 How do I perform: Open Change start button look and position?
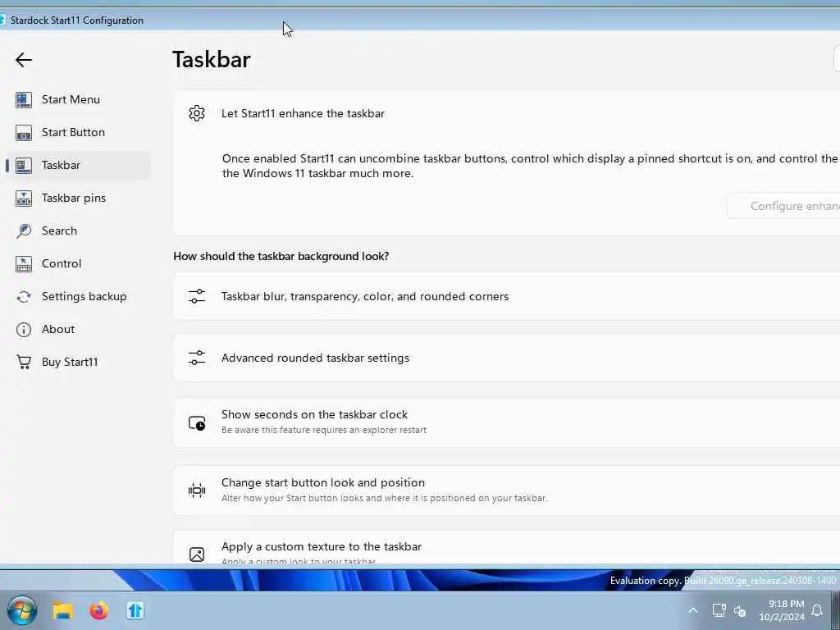click(506, 491)
